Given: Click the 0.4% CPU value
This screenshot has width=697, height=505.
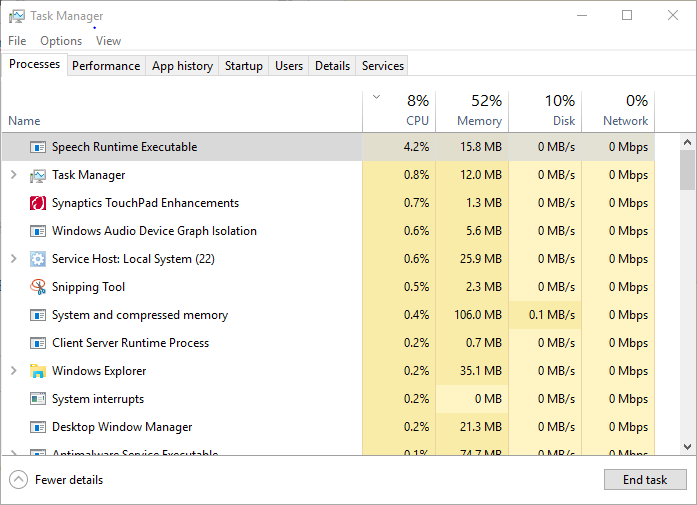Looking at the screenshot, I should pos(417,315).
